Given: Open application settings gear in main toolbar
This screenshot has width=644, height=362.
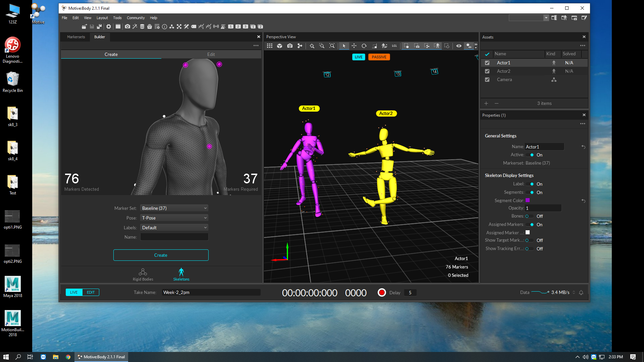Looking at the screenshot, I should tap(109, 26).
